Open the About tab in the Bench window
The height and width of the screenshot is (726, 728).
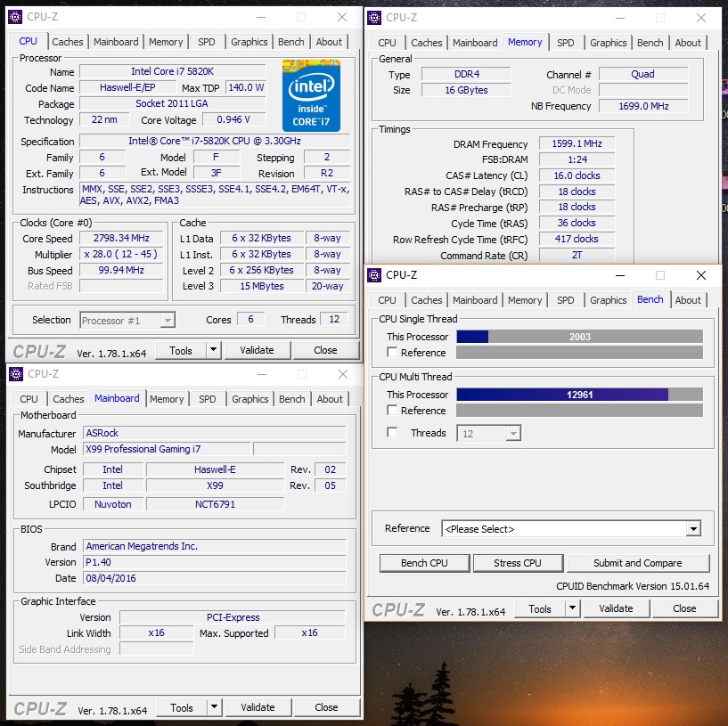[688, 300]
